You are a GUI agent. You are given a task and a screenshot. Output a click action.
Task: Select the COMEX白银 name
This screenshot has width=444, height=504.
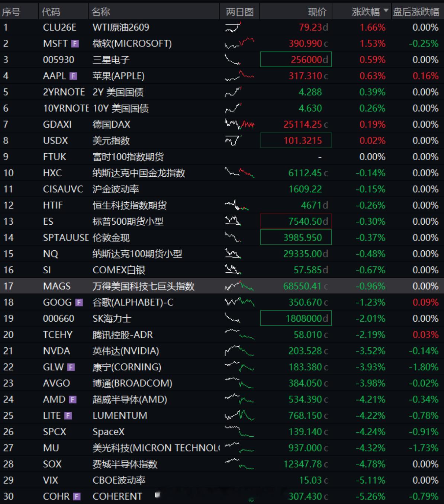(x=119, y=270)
